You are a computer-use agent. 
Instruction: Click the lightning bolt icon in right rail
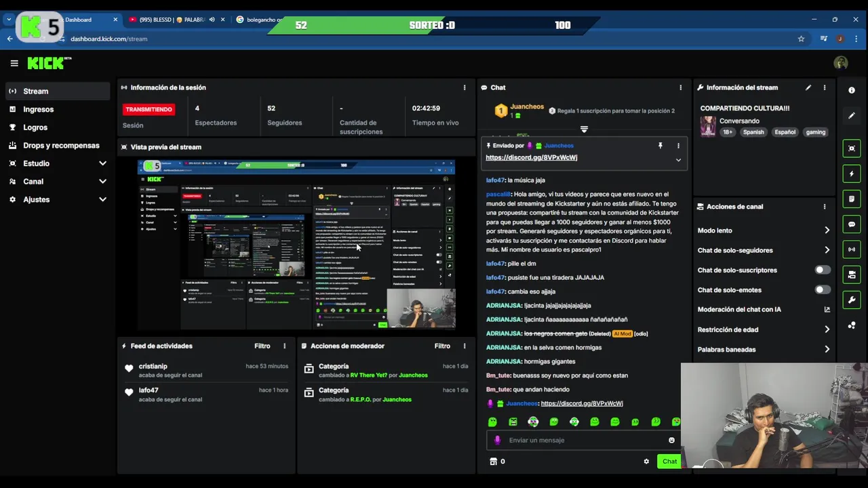click(852, 174)
